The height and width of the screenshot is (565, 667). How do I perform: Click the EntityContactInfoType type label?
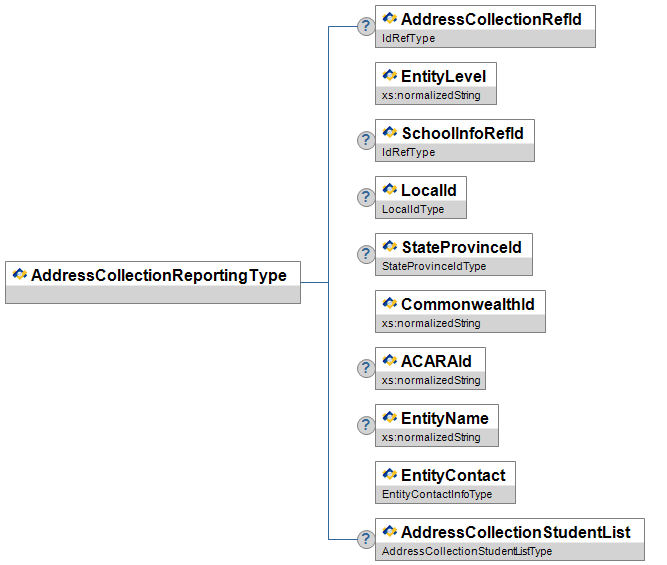[437, 495]
